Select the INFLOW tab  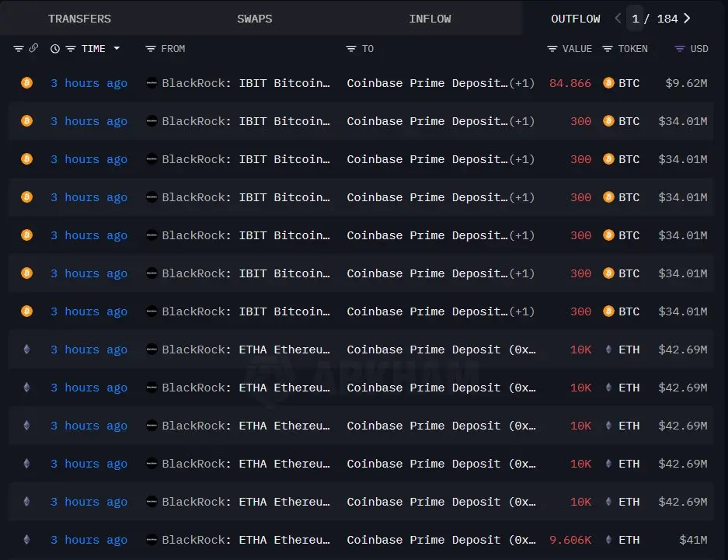pyautogui.click(x=430, y=19)
